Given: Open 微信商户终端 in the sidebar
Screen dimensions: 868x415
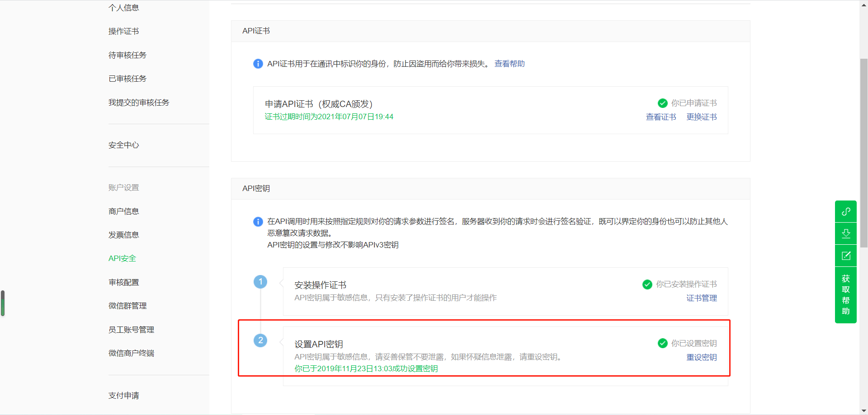Looking at the screenshot, I should click(132, 353).
